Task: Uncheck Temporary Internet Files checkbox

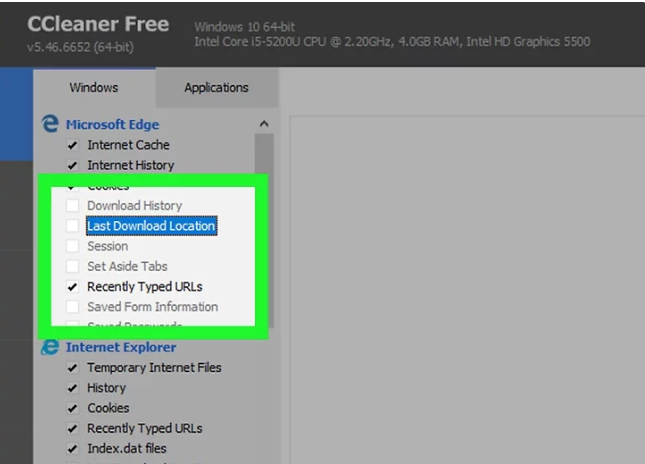Action: pyautogui.click(x=72, y=368)
